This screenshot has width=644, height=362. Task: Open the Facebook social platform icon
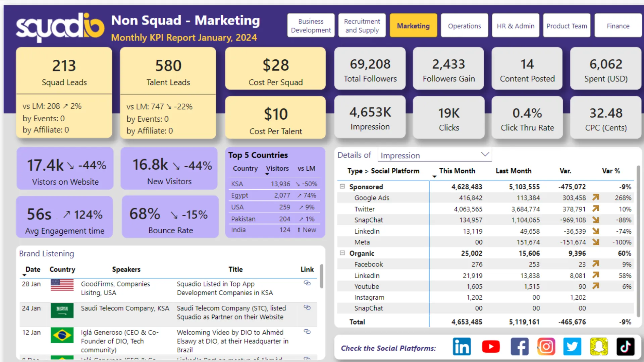pyautogui.click(x=520, y=347)
